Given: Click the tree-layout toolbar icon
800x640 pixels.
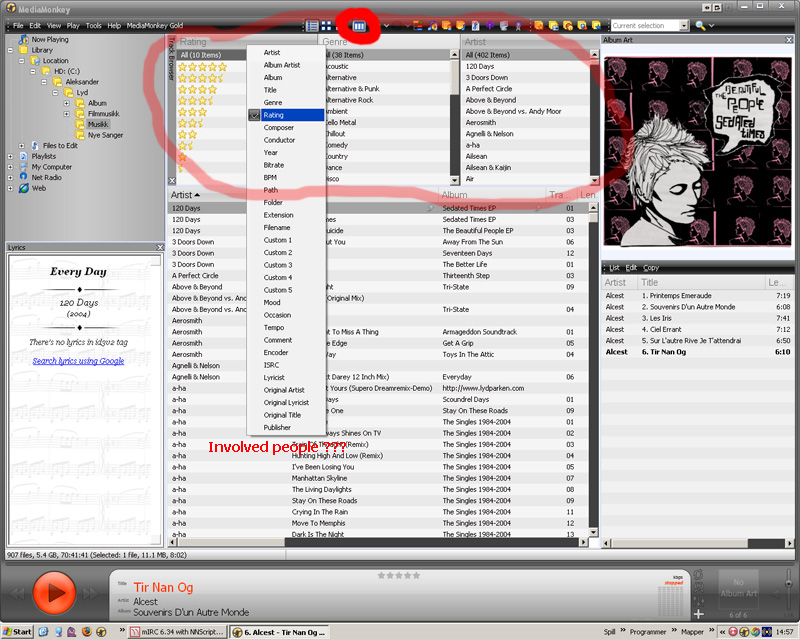Looking at the screenshot, I should click(418, 26).
